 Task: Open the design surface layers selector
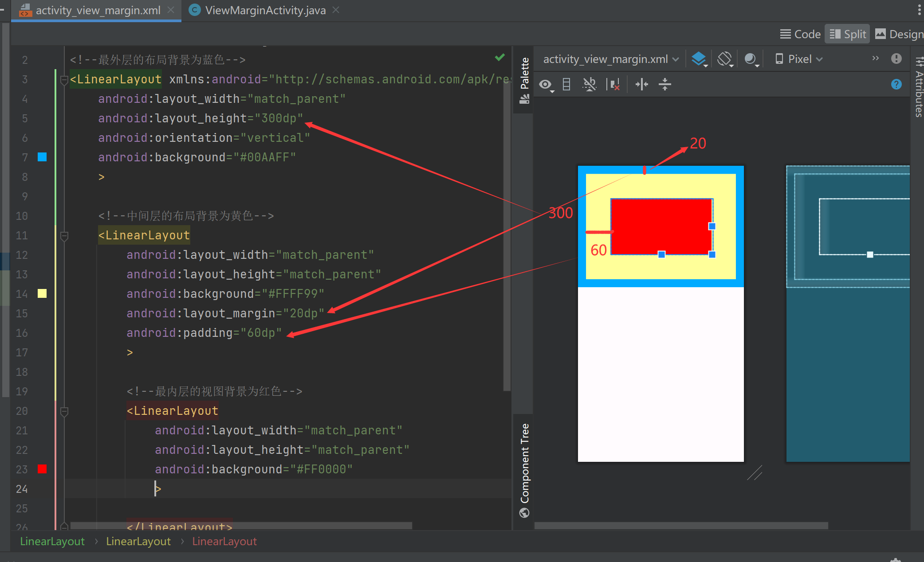[699, 59]
